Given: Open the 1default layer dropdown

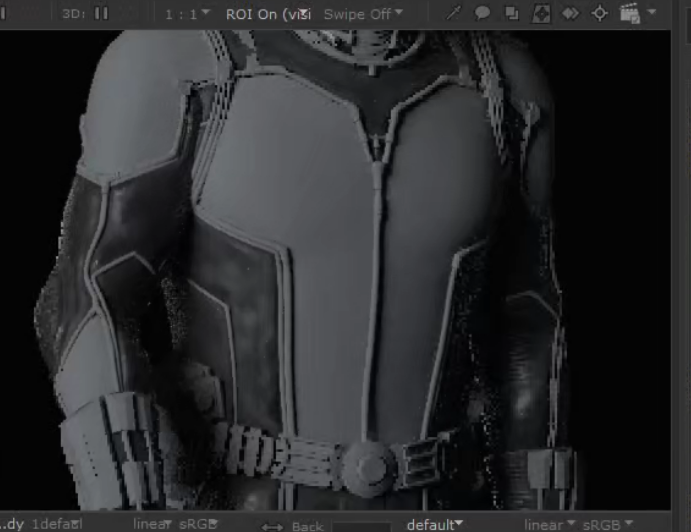Looking at the screenshot, I should click(57, 525).
